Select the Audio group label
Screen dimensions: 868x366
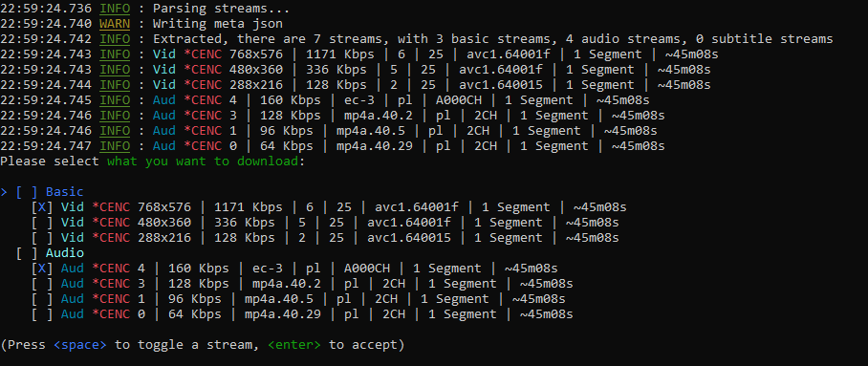coord(65,253)
